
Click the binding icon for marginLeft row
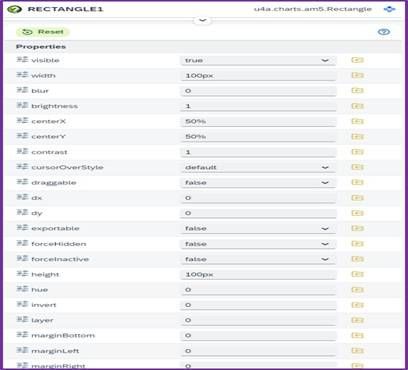pos(357,351)
